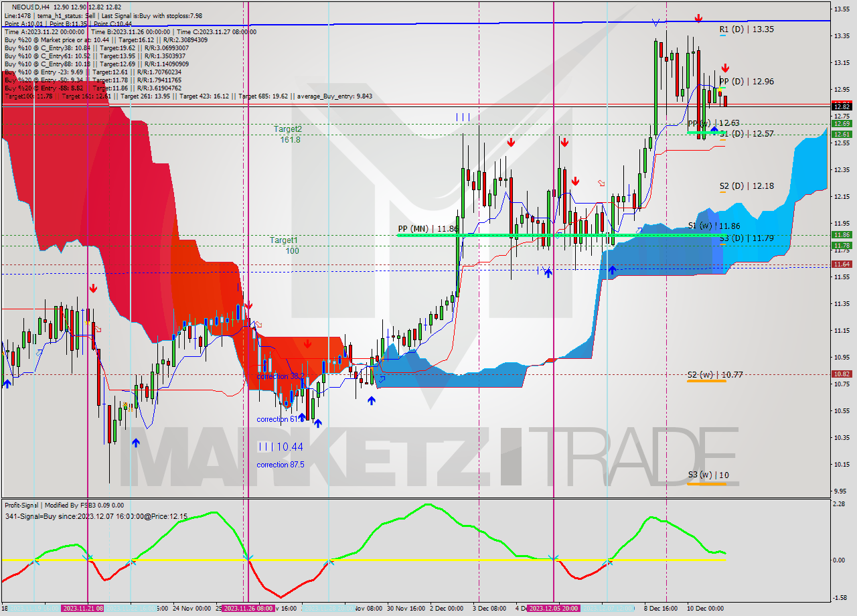Click the PP (MN) | 11.86 monthly pivot label
Viewport: 857px width, 616px height.
tap(428, 229)
